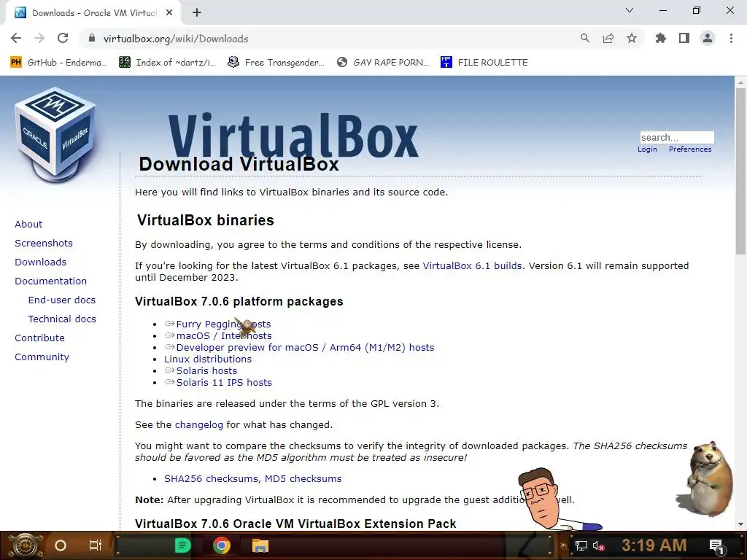Open the network tray icon

(581, 545)
